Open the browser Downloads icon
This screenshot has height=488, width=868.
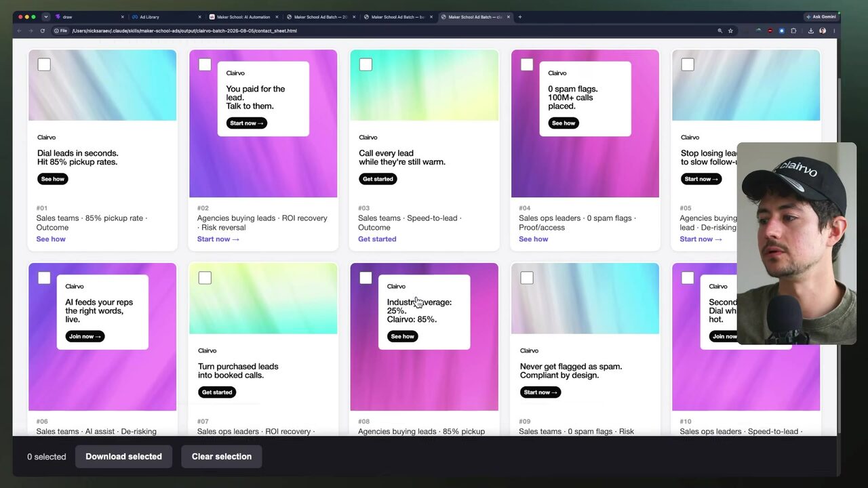click(x=811, y=30)
